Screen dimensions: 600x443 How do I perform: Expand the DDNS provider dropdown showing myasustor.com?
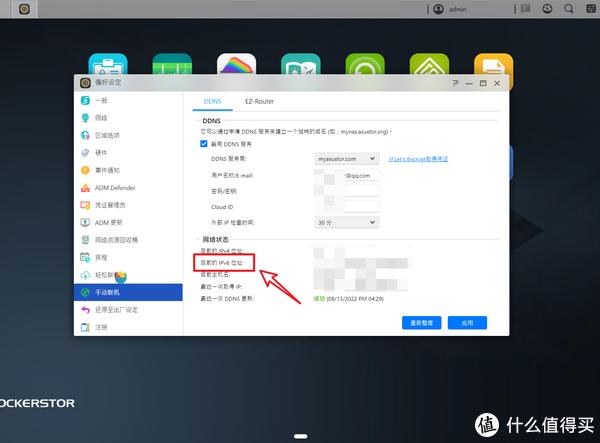point(347,159)
